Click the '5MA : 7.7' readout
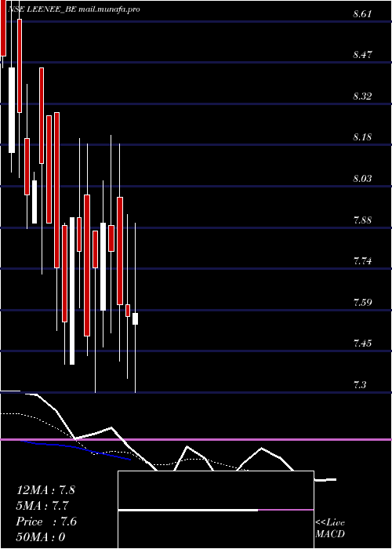The height and width of the screenshot is (549, 392). point(42,506)
